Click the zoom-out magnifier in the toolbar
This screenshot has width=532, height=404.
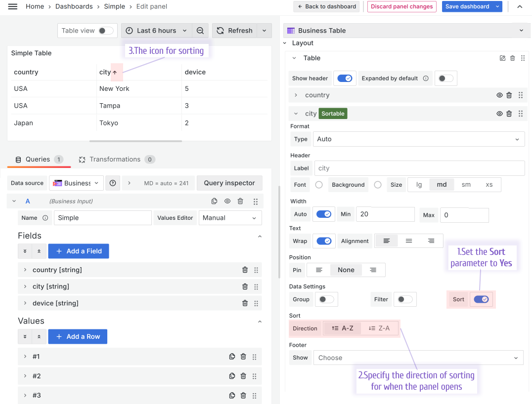(200, 30)
